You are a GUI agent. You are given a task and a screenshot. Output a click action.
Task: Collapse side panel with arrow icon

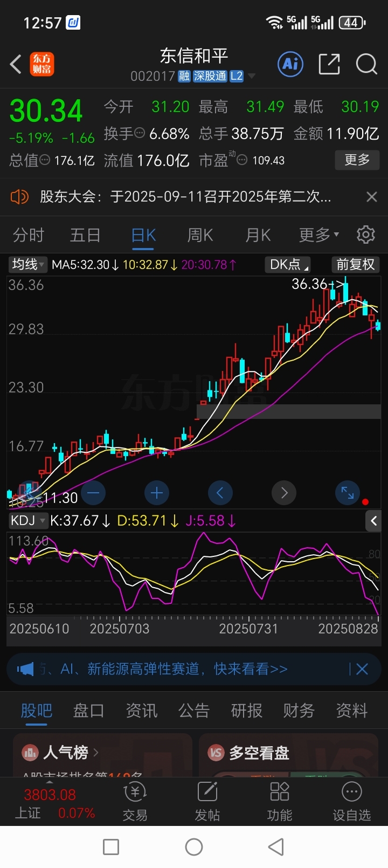pos(373,521)
